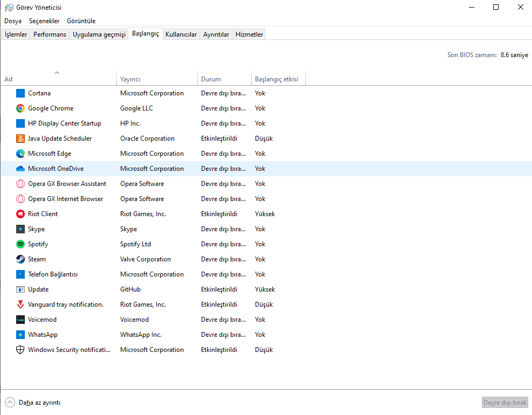Click the Görev Yöneticisi title bar icon
This screenshot has width=532, height=415.
(9, 7)
